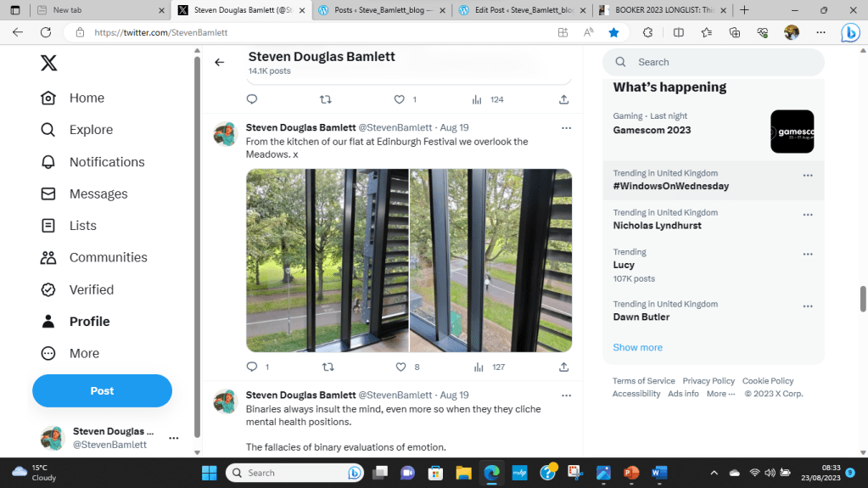Toggle favorite star in address bar
868x488 pixels.
pos(613,32)
